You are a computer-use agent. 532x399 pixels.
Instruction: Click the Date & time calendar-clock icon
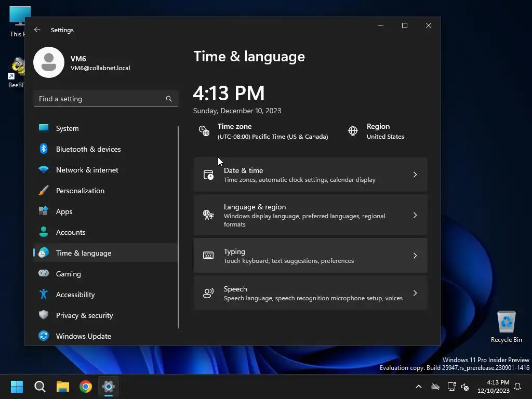tap(208, 175)
